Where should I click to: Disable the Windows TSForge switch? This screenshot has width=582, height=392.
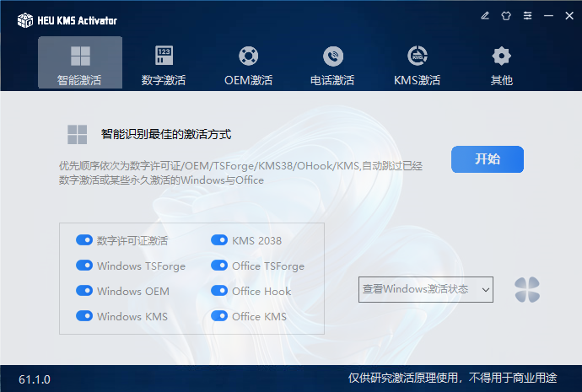(x=84, y=266)
